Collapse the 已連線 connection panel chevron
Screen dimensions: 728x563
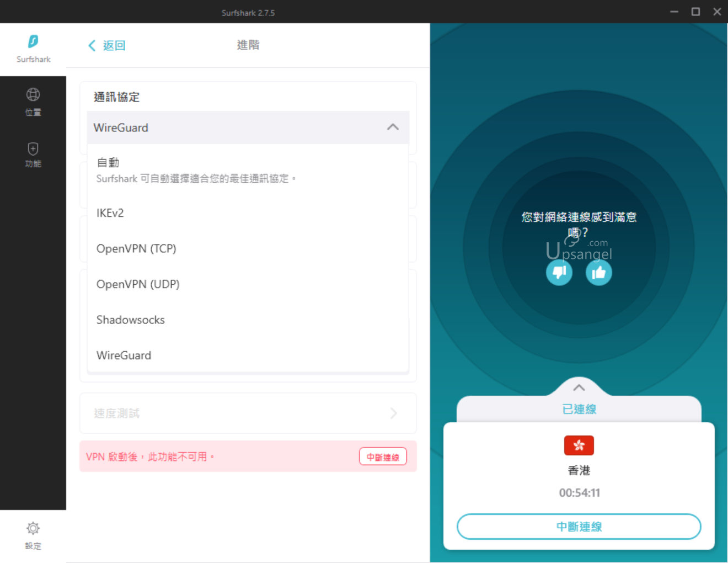point(579,387)
